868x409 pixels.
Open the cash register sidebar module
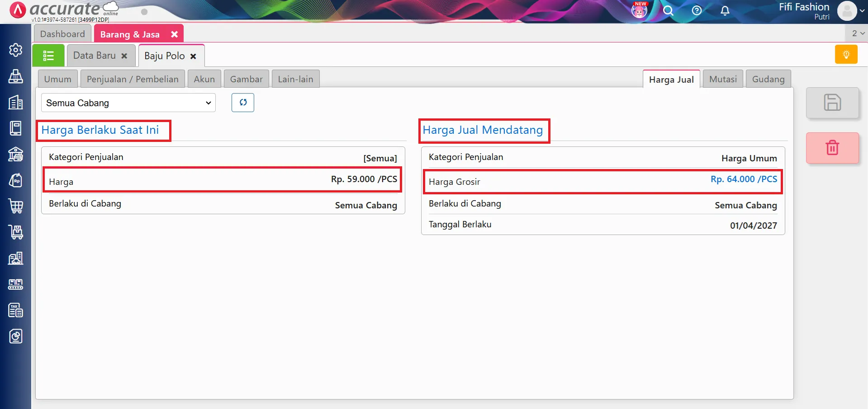click(16, 76)
